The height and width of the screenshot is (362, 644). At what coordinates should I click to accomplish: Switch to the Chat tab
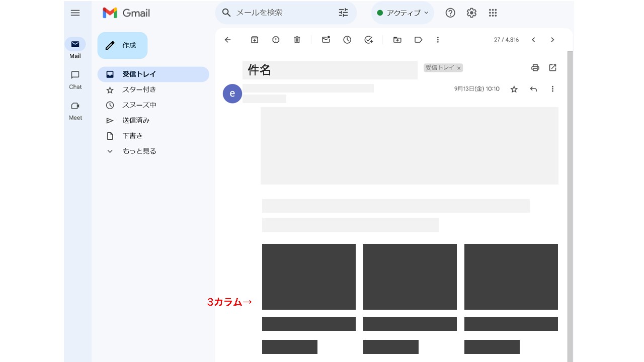tap(75, 79)
